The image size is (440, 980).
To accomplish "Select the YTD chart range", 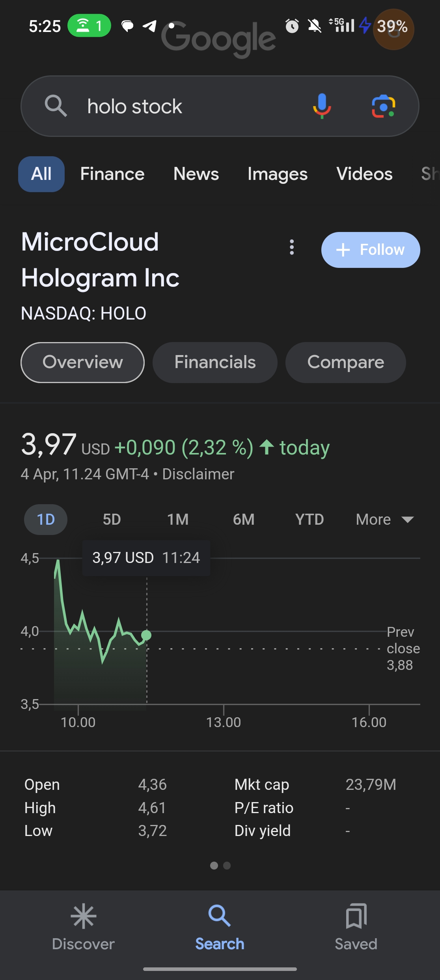I will 309,519.
